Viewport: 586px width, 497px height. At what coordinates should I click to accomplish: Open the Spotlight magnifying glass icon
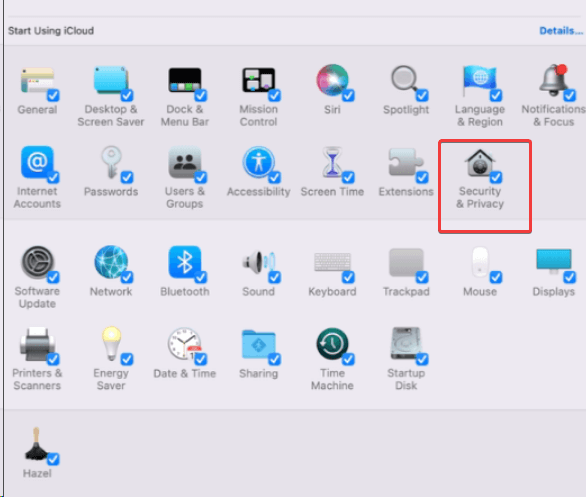pyautogui.click(x=405, y=80)
